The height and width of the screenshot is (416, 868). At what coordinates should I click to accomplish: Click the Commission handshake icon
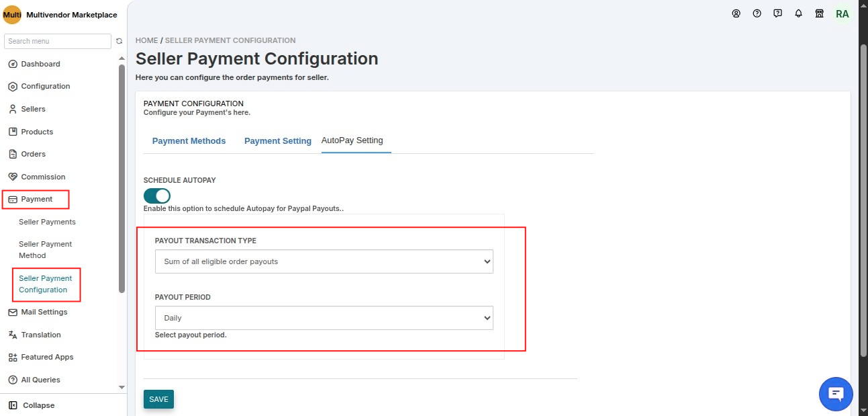coord(12,177)
